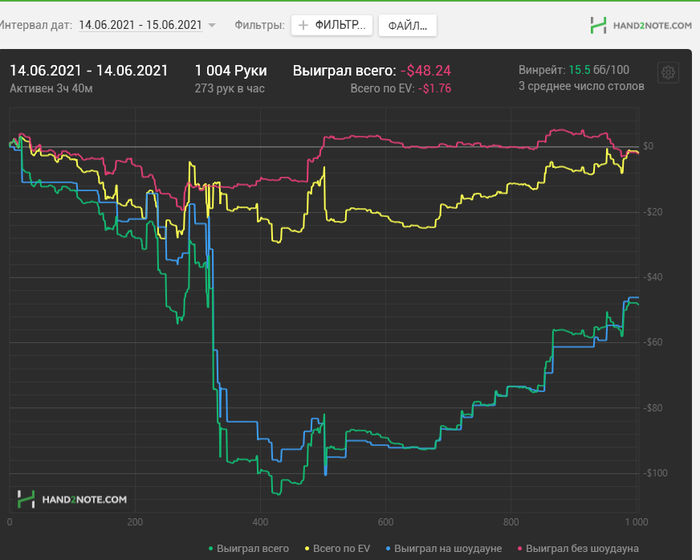Image resolution: width=700 pixels, height=560 pixels.
Task: Open the chart settings gear icon
Action: [x=668, y=72]
